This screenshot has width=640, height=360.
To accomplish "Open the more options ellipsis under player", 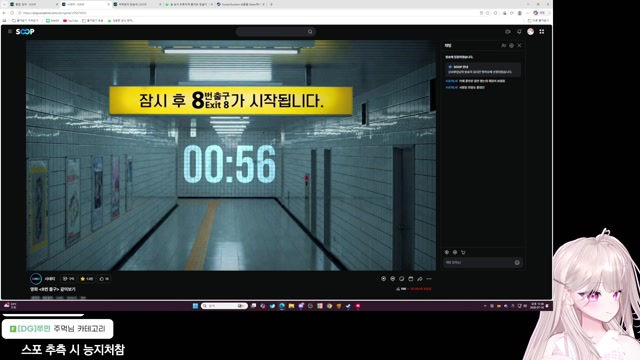I will click(x=429, y=279).
